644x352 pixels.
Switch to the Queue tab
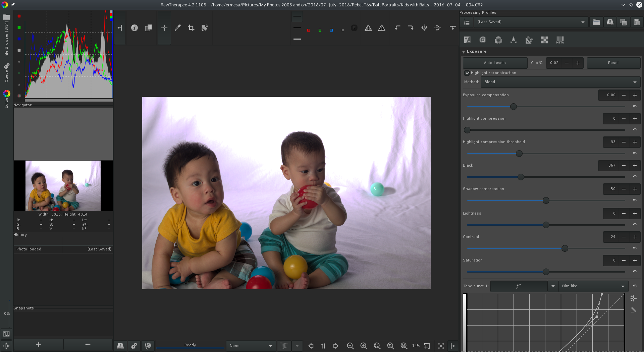6,73
